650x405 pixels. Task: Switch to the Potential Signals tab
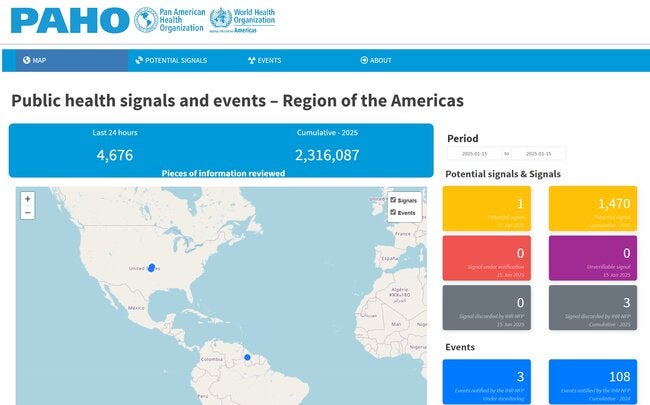pyautogui.click(x=171, y=61)
